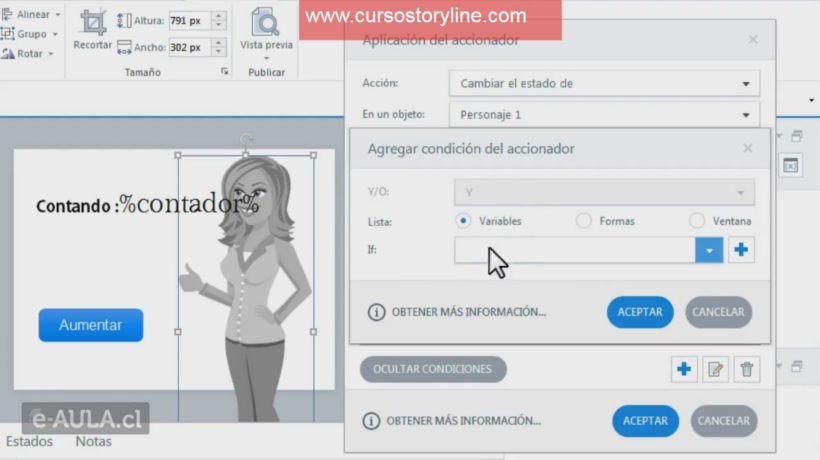Expand the Alinear dropdown arrow
Screen dimensions: 820x460
pyautogui.click(x=58, y=15)
